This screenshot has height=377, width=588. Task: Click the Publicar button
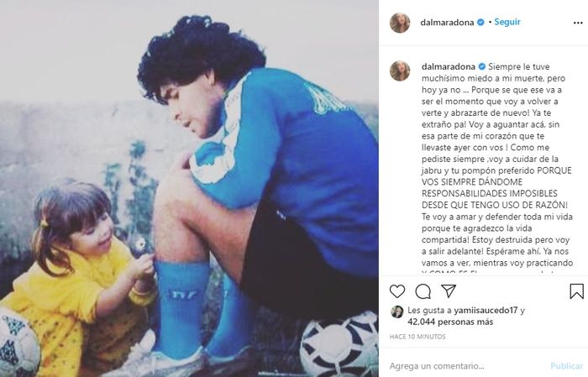[567, 366]
